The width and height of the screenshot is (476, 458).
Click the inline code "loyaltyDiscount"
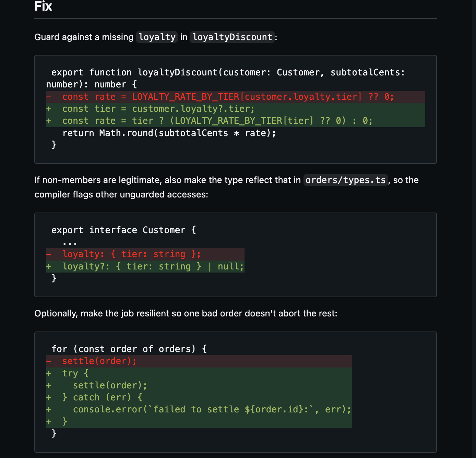coord(233,37)
